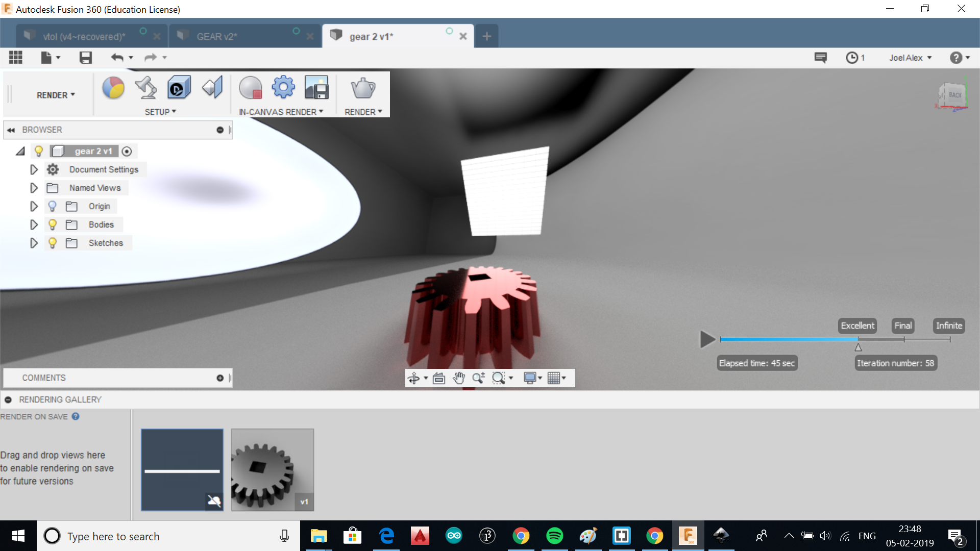Switch to vtol (v4~recovered) tab
The height and width of the screenshot is (551, 980).
point(84,37)
